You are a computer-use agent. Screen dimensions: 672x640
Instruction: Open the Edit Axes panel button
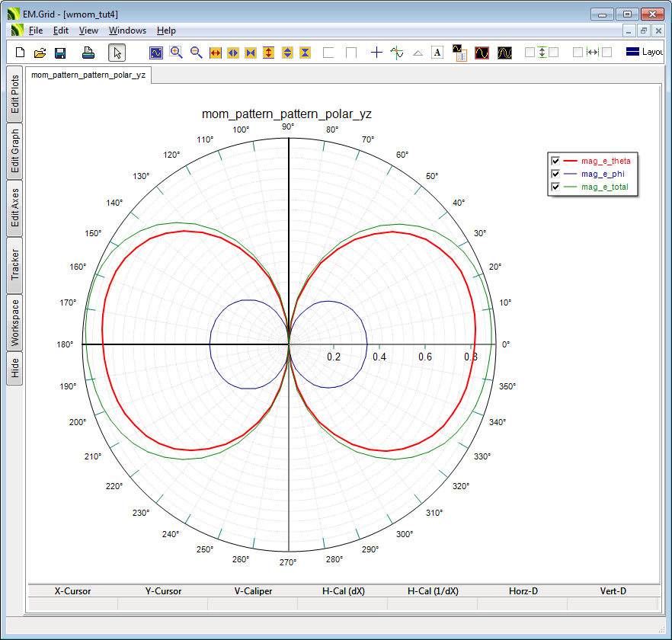tap(14, 207)
